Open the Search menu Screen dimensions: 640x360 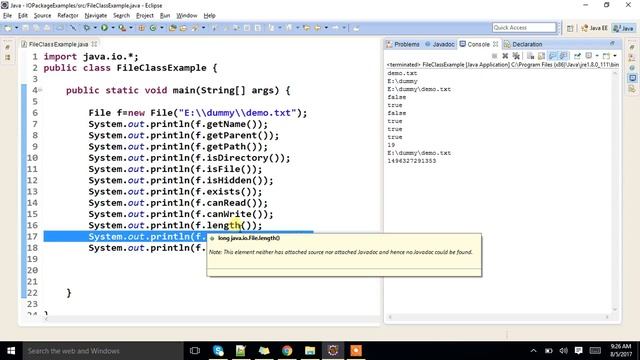point(121,16)
